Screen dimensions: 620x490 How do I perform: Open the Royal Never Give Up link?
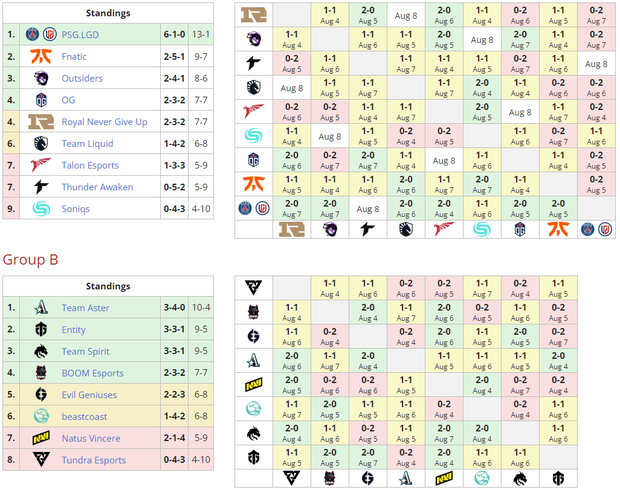tap(104, 122)
